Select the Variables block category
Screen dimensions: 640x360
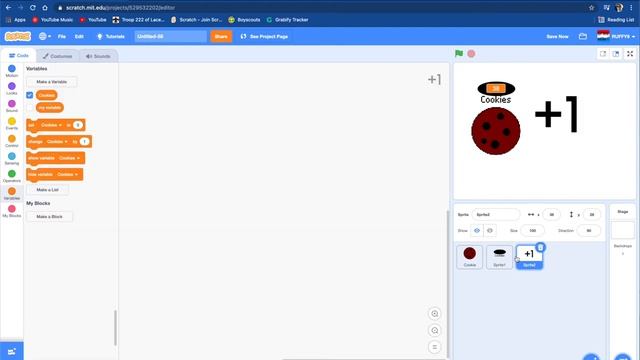tap(12, 193)
